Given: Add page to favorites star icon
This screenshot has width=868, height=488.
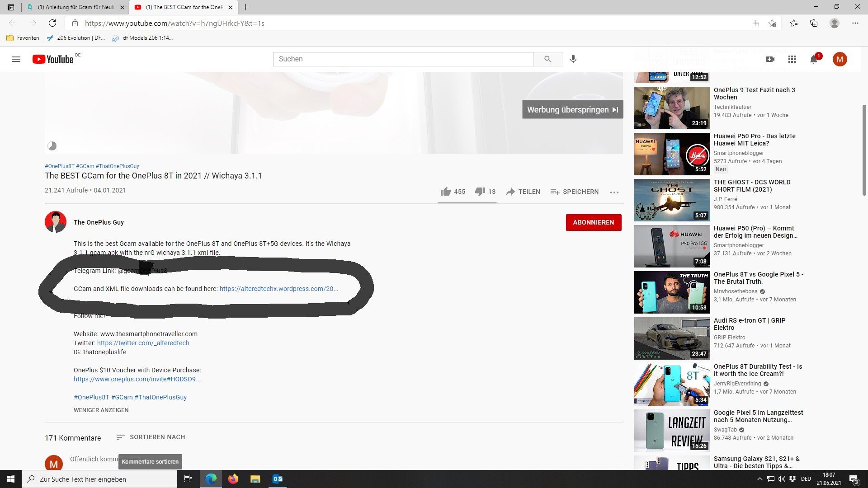Looking at the screenshot, I should (x=772, y=23).
